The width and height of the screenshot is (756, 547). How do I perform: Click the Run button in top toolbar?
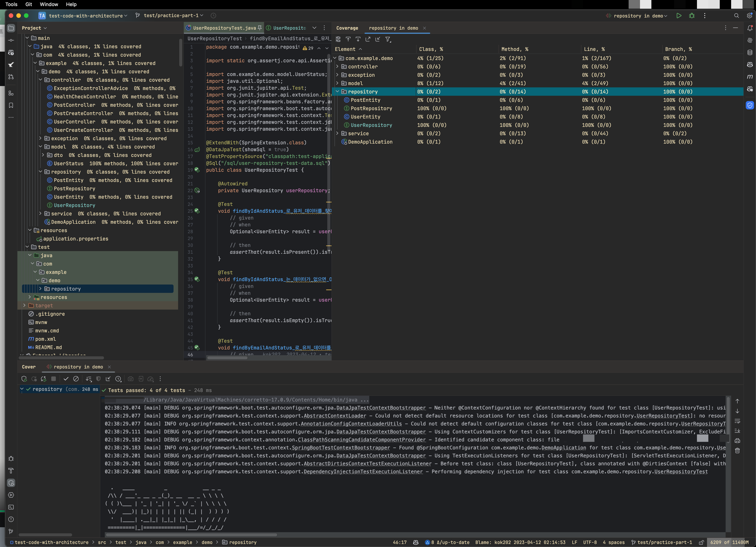(x=679, y=16)
